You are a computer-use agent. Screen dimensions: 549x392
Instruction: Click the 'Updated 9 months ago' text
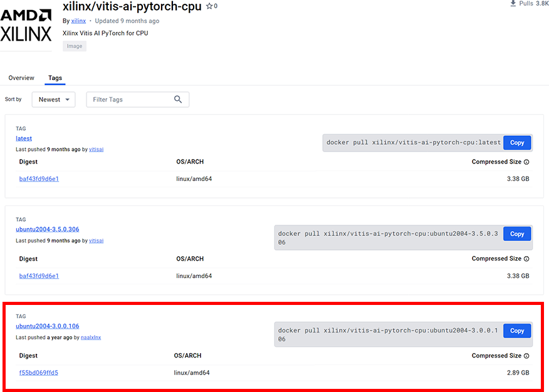(x=127, y=21)
